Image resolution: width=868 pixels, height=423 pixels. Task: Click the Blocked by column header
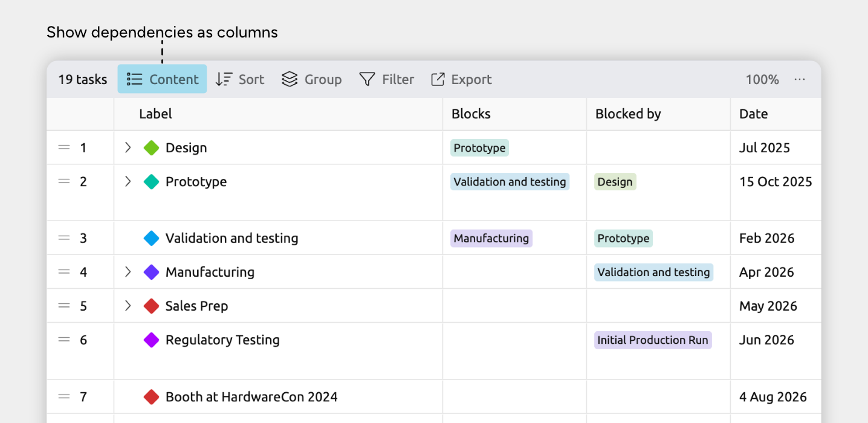628,114
